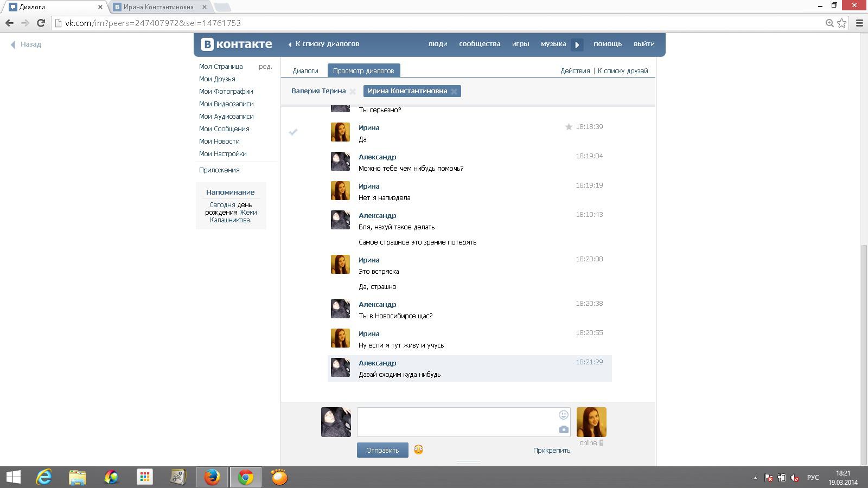
Task: Open the РУС input language switcher
Action: coord(813,478)
